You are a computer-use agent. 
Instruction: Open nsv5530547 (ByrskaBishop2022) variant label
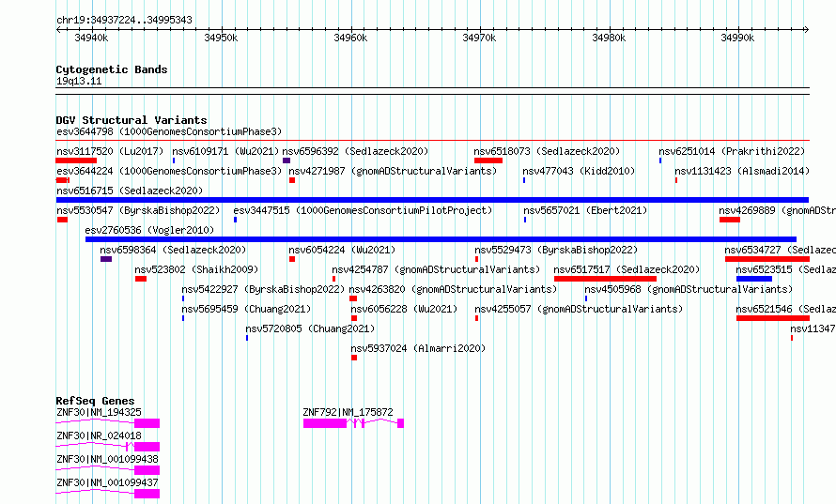click(x=138, y=210)
